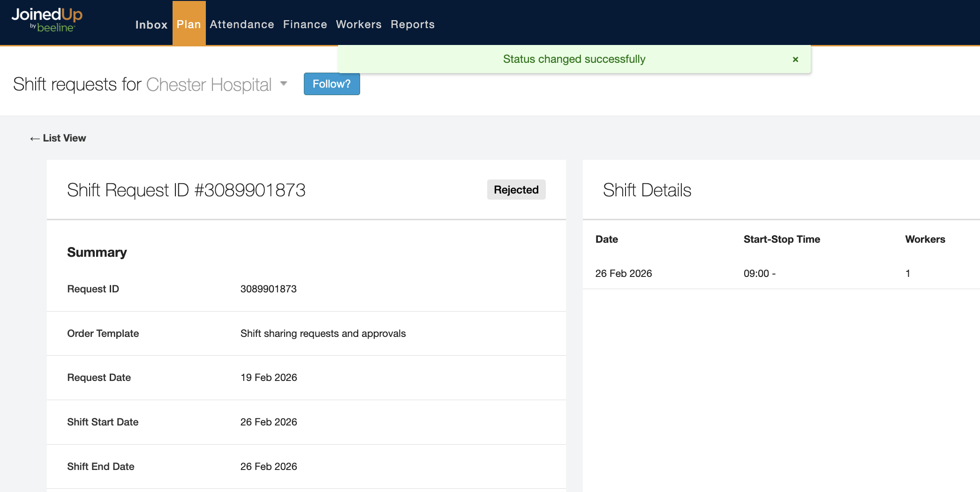Click the Follow? button
The width and height of the screenshot is (980, 492).
(332, 84)
